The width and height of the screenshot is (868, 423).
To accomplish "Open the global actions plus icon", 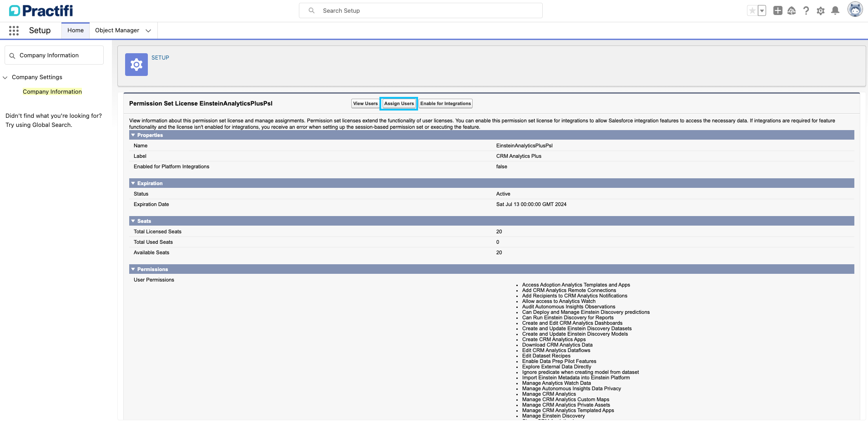I will point(778,10).
